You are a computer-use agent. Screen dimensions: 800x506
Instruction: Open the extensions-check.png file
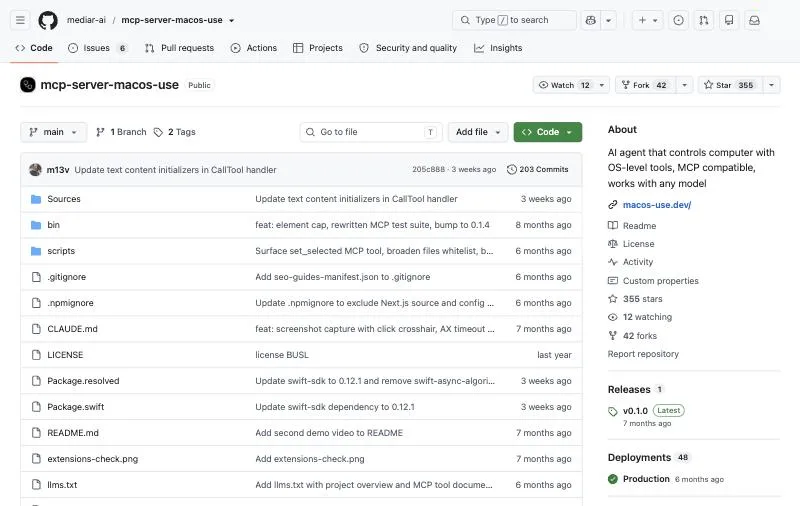point(93,459)
